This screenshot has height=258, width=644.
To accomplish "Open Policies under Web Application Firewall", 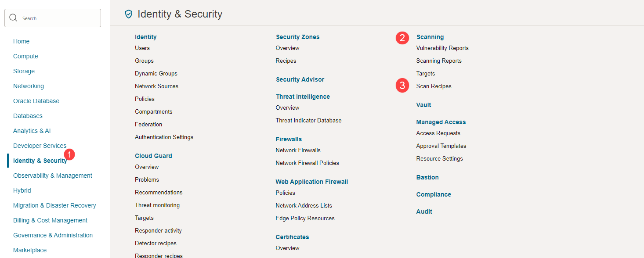I will (286, 193).
